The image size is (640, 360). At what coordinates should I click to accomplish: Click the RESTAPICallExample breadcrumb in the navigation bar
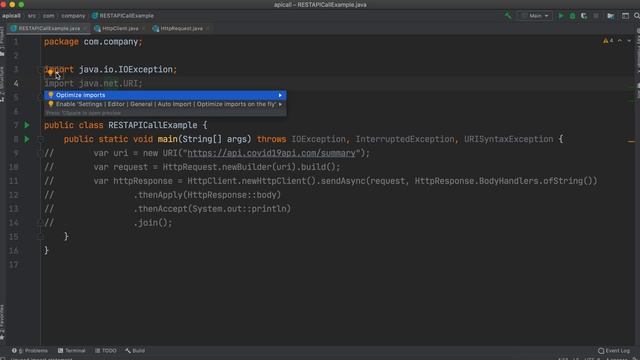click(123, 16)
